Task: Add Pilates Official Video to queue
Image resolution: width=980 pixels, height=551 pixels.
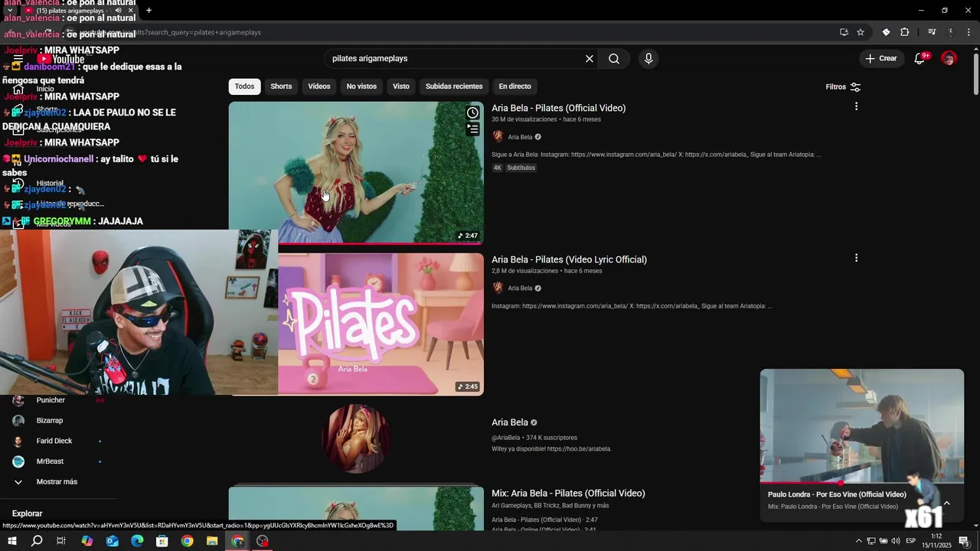Action: pyautogui.click(x=473, y=129)
